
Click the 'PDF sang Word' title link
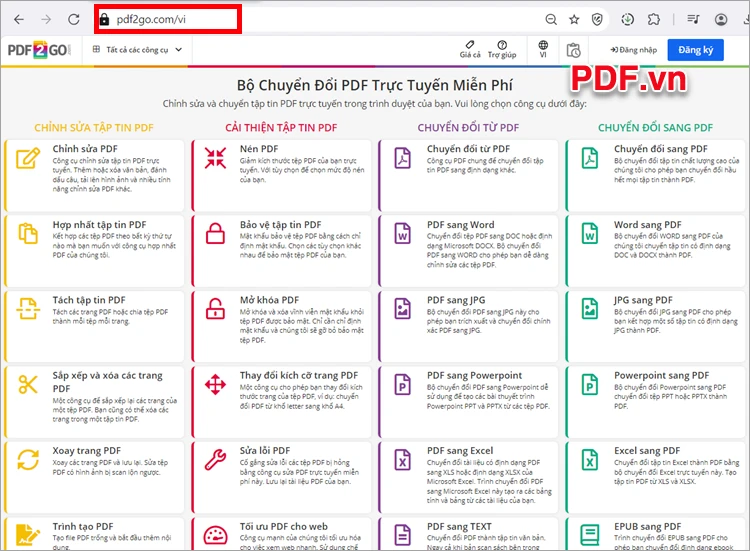461,224
